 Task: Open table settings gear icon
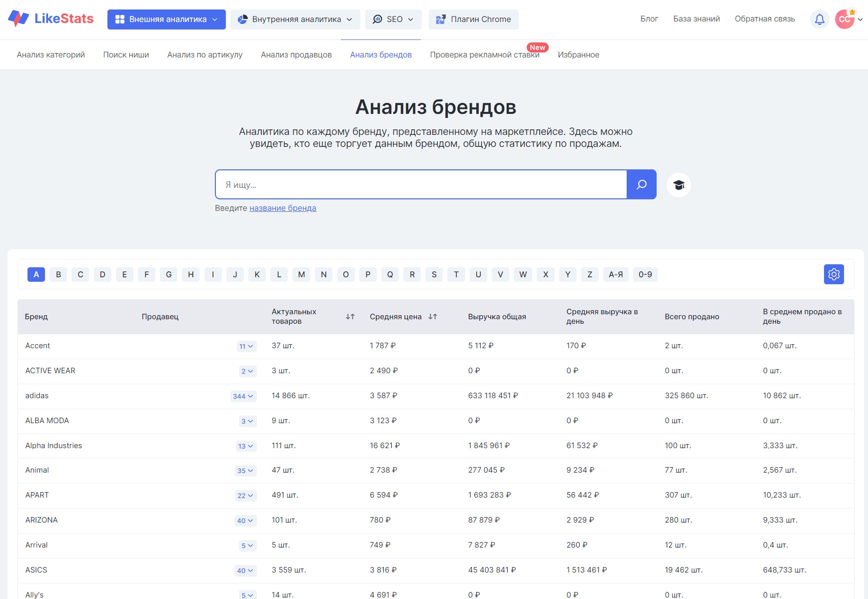834,274
